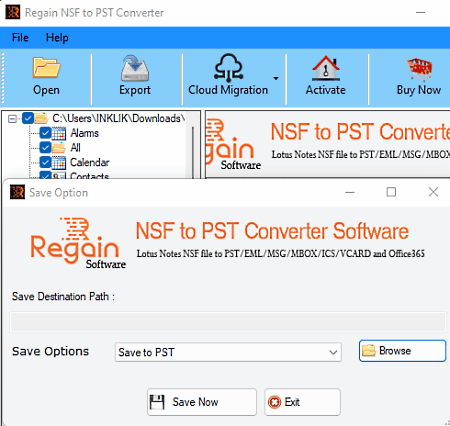Collapse the C:\Users\INKLIK\Downloads tree node

point(12,119)
